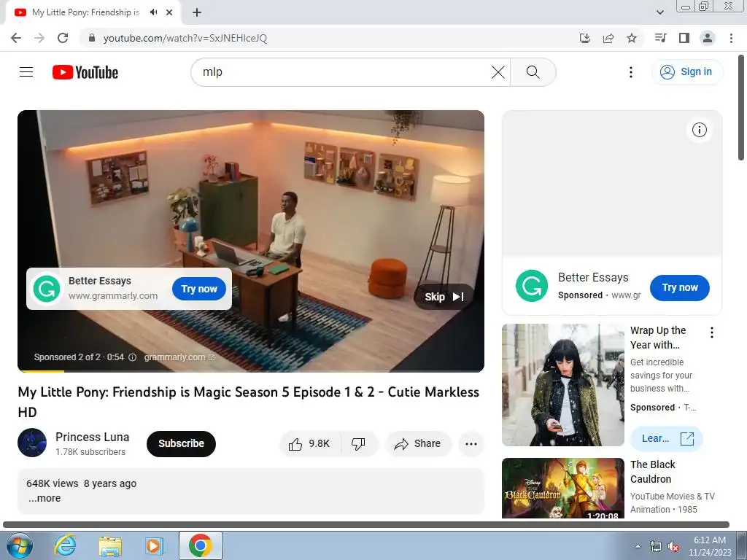The width and height of the screenshot is (747, 560).
Task: Click the magnifier search button
Action: pos(533,72)
